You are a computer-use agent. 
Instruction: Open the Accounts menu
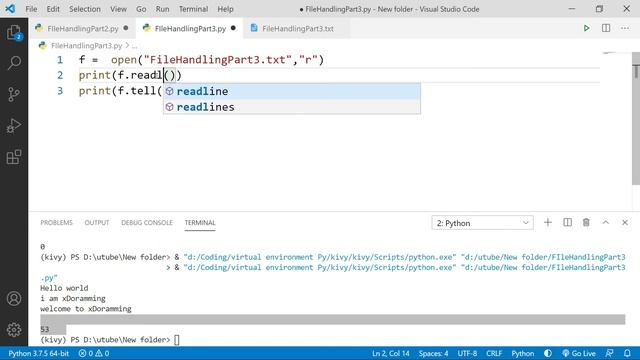point(14,298)
